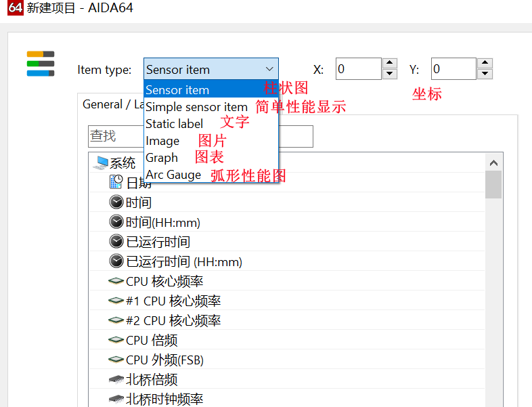Choose Simple sensor item option
Screen dimensions: 532x407
click(x=211, y=106)
